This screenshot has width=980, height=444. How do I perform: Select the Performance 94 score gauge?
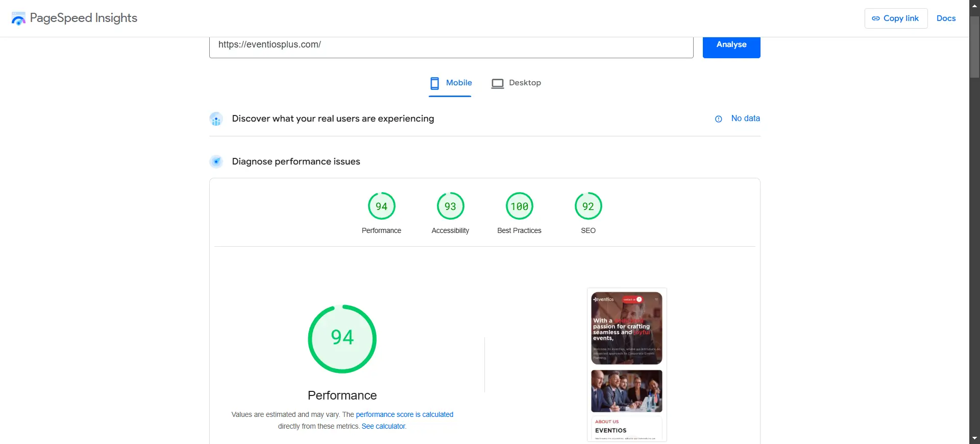382,206
